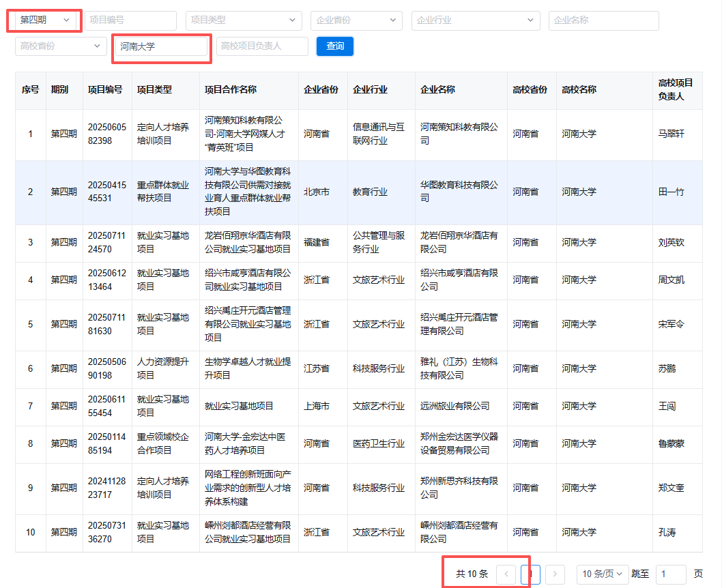Click company 绍兴市咸亨酒店有限公司
The image size is (722, 588).
coord(459,280)
